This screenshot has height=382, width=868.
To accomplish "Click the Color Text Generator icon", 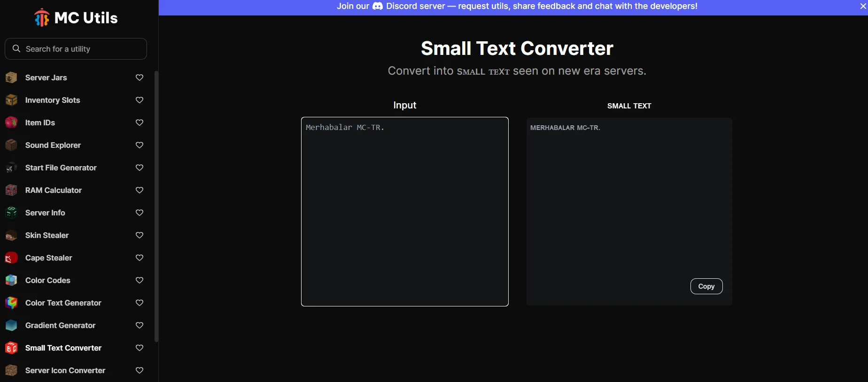I will [x=11, y=303].
